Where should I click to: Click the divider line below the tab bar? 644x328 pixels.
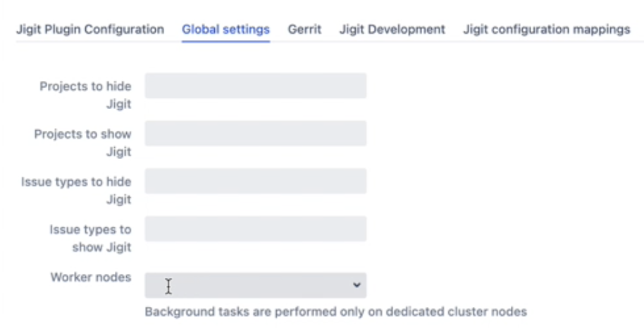(458, 42)
